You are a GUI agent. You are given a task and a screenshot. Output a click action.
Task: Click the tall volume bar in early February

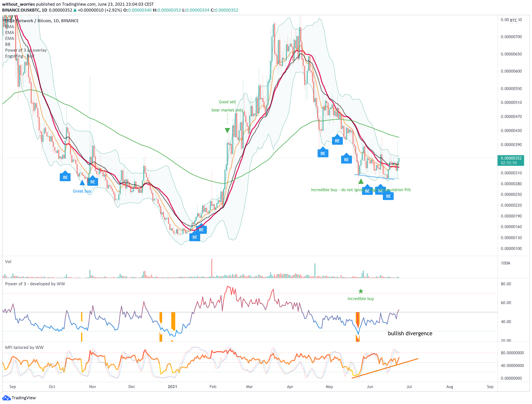click(212, 268)
